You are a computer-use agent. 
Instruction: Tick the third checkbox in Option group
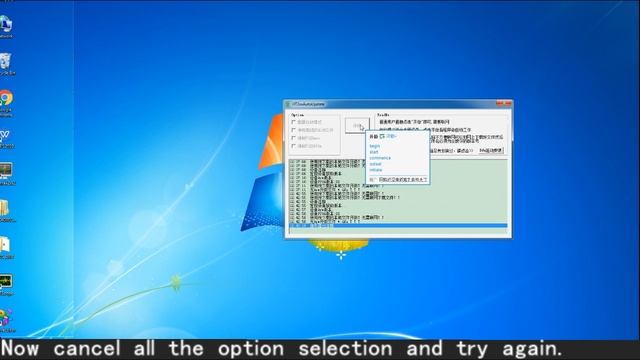pos(293,138)
